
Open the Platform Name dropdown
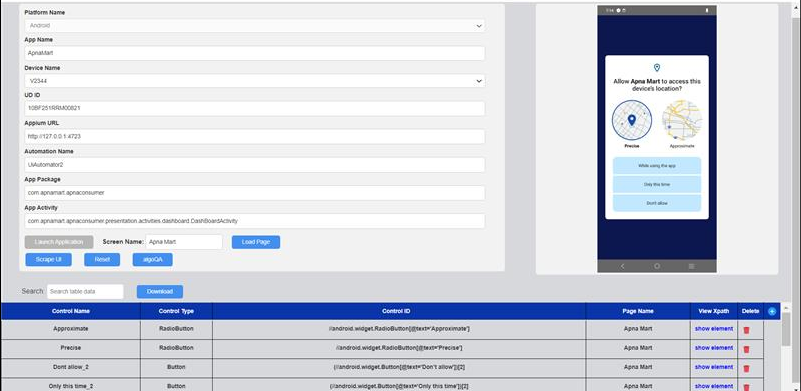click(x=254, y=26)
